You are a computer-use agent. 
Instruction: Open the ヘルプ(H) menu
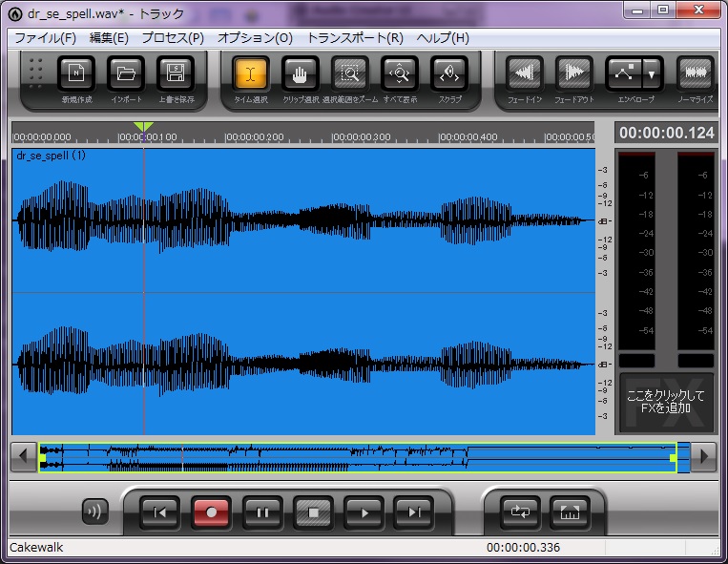(443, 38)
